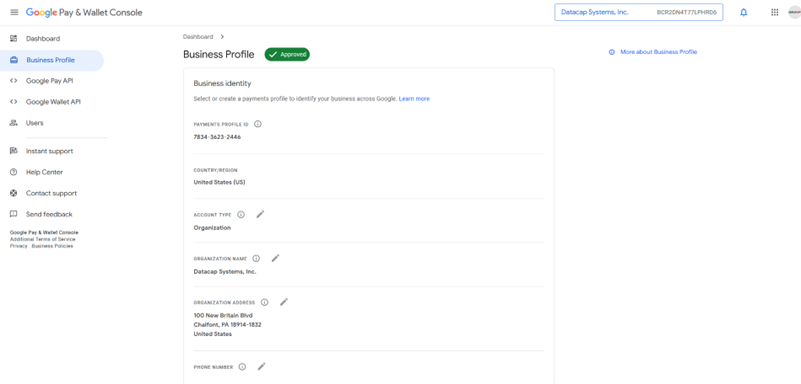Open Contact support

pyautogui.click(x=52, y=193)
